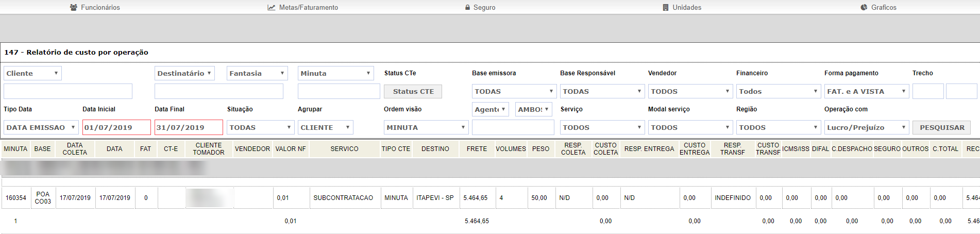980x234 pixels.
Task: Open the Unidades building icon
Action: [666, 8]
